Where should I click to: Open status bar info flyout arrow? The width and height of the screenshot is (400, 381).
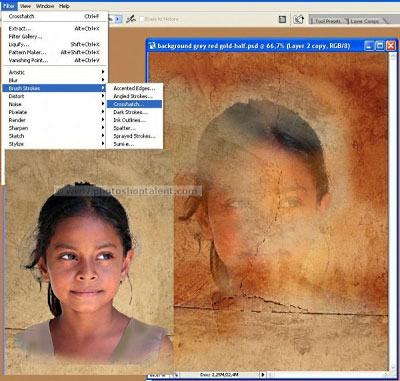point(263,375)
